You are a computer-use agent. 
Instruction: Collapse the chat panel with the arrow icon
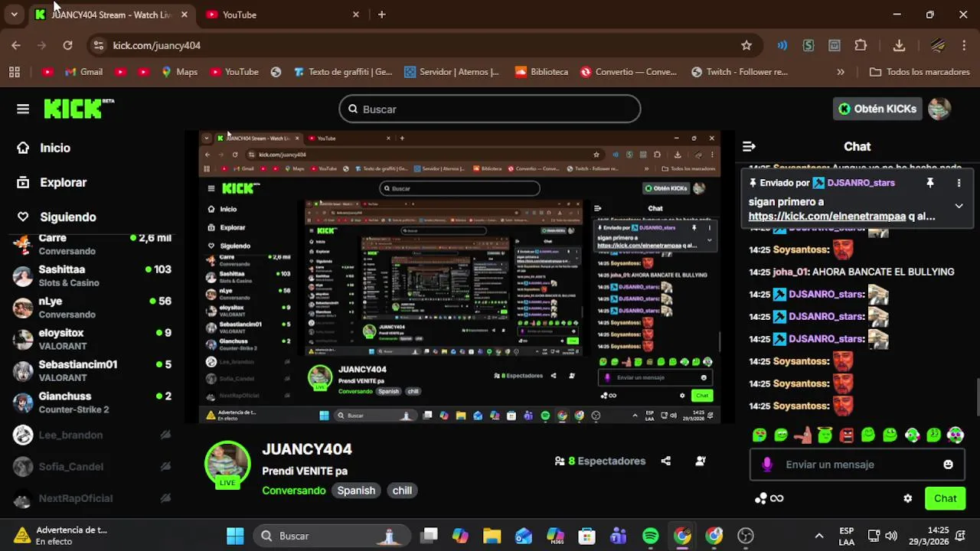point(749,146)
